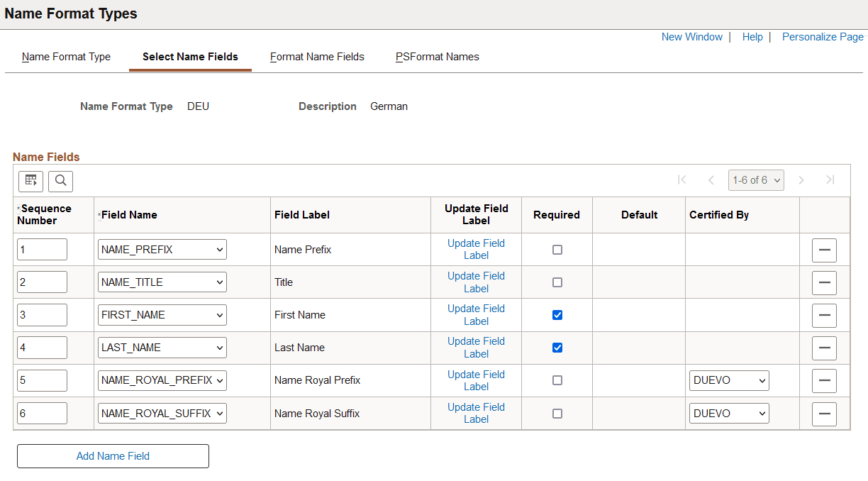Image resolution: width=868 pixels, height=481 pixels.
Task: Expand Certified By dropdown for Name Royal Prefix
Action: click(x=729, y=380)
